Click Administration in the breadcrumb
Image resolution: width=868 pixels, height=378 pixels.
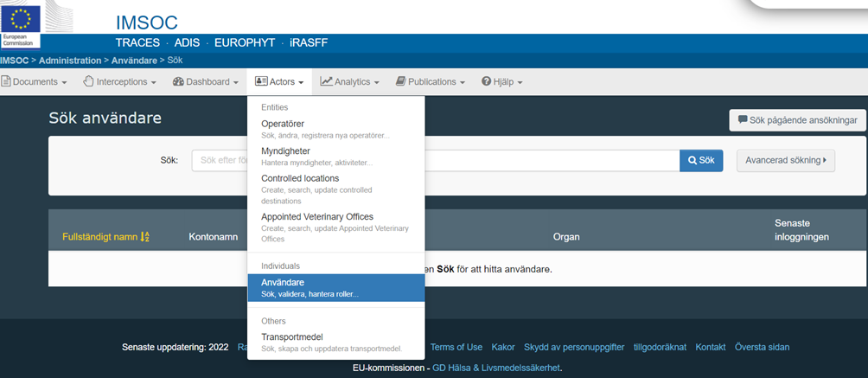70,61
